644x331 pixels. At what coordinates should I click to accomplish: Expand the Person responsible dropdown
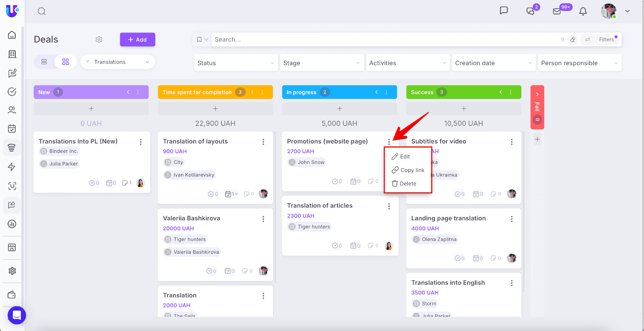(579, 63)
